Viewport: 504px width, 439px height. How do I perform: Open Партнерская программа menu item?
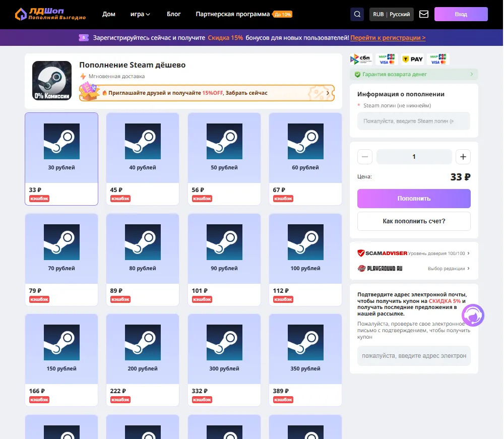click(233, 14)
